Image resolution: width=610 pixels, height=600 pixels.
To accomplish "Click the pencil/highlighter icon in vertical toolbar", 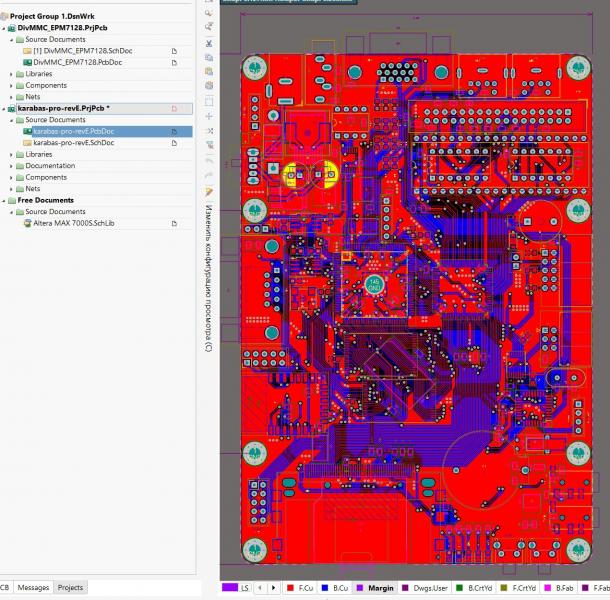I will tap(209, 191).
